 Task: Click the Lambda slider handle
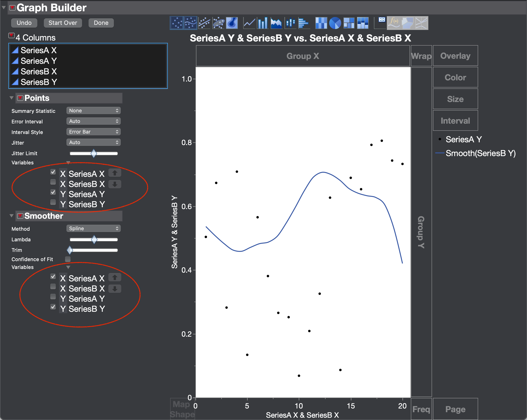94,239
